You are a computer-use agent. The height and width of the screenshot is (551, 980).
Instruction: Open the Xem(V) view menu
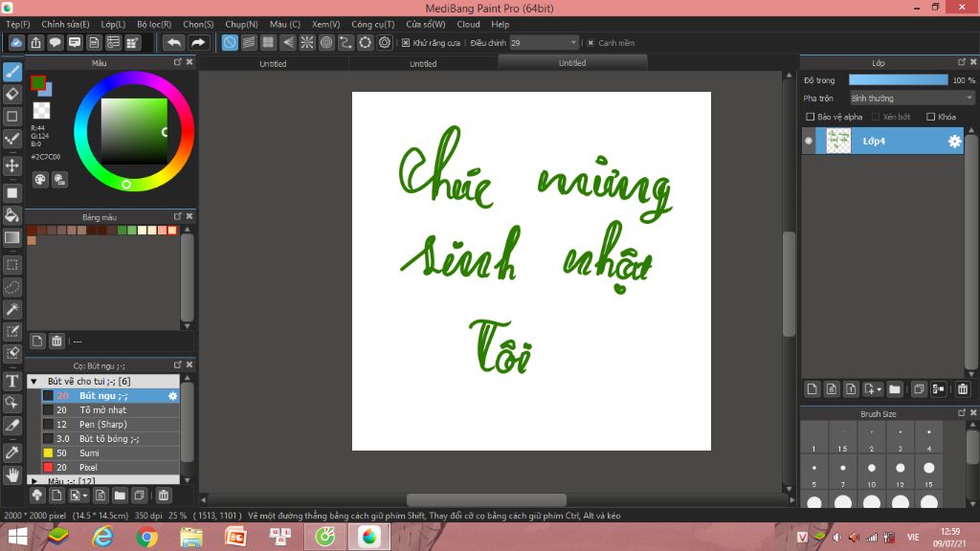326,24
